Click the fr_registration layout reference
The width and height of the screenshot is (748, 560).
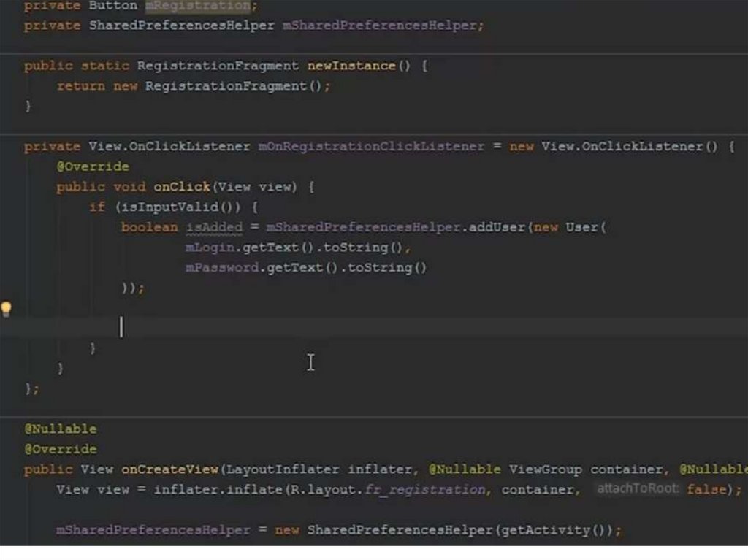tap(424, 489)
